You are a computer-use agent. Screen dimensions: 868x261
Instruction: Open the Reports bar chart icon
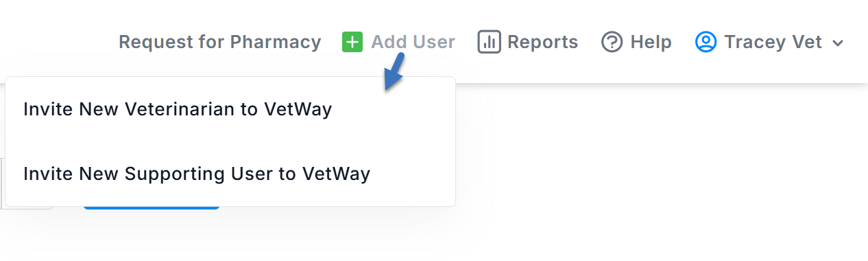pos(489,42)
